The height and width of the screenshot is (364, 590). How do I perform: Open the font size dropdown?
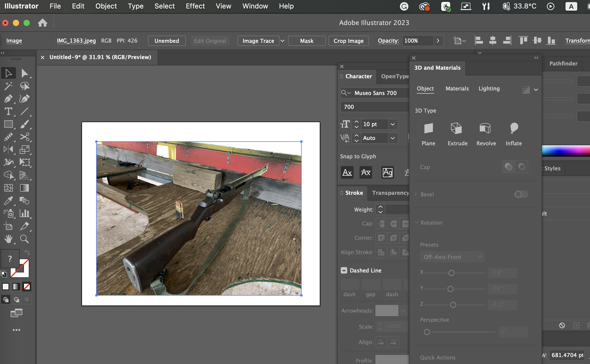click(392, 124)
